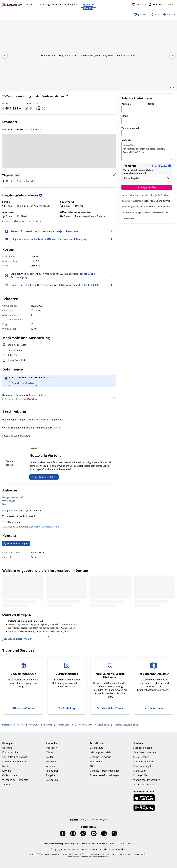177x868 pixels.
Task: Click into the E-Mail field
Action: [x=147, y=121]
